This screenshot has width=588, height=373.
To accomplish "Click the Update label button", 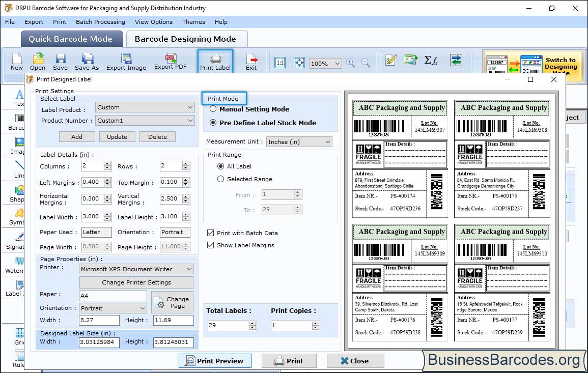I will coord(117,137).
